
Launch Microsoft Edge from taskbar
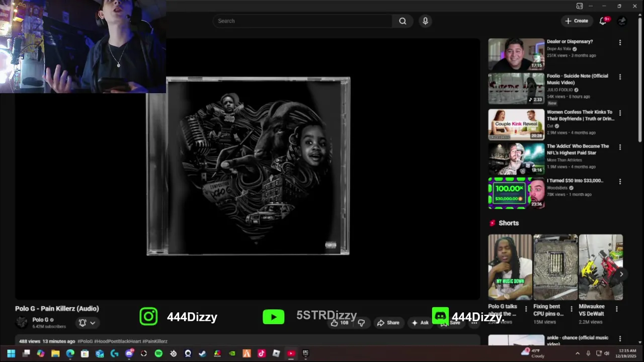click(x=70, y=353)
